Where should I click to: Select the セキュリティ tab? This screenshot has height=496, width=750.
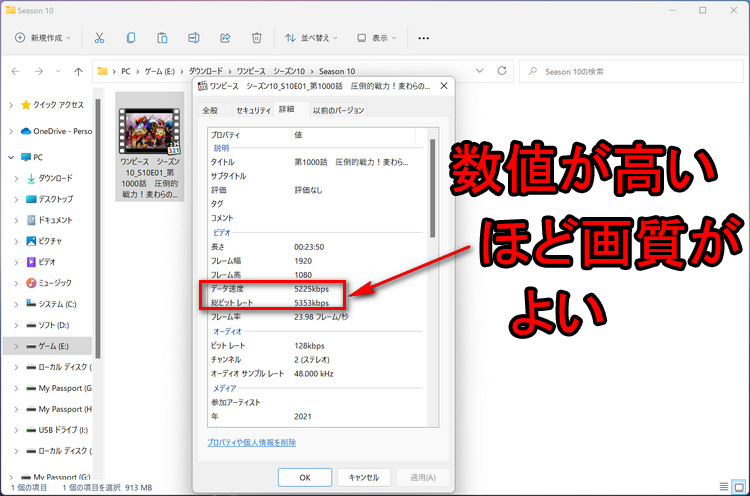point(253,110)
